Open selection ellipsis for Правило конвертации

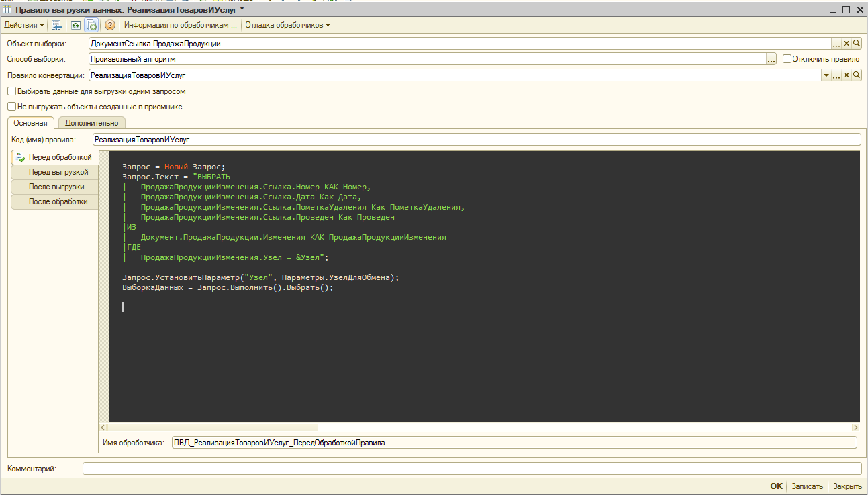click(836, 75)
